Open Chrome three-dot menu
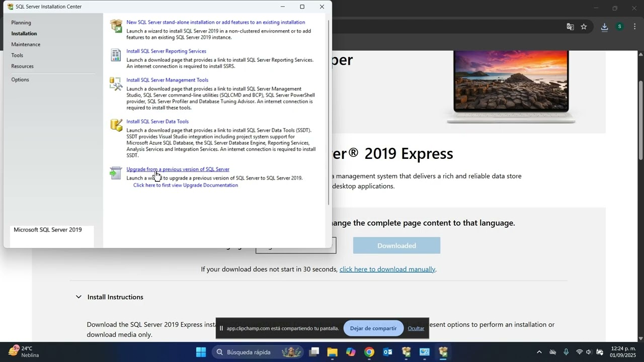Image resolution: width=644 pixels, height=362 pixels. (x=634, y=27)
